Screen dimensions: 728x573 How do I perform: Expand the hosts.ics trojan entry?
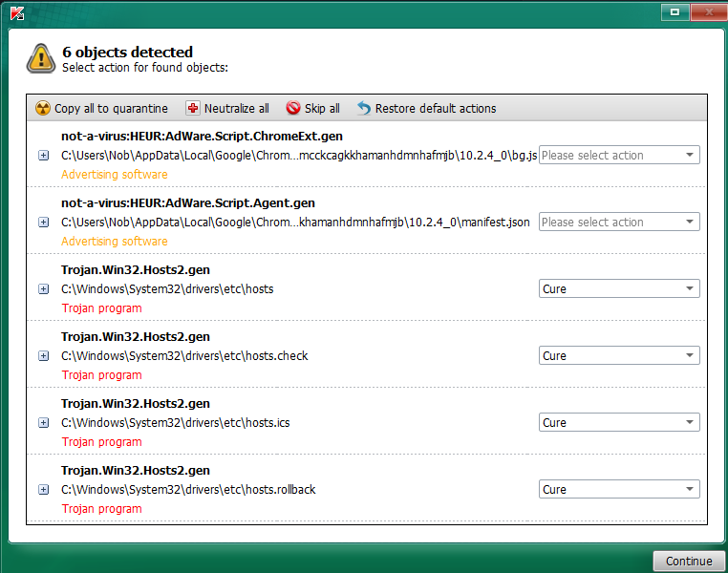pyautogui.click(x=43, y=423)
